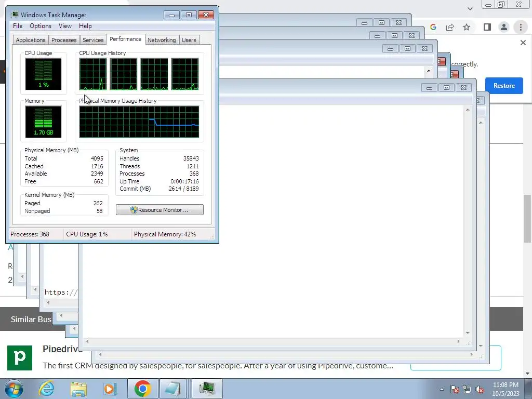
Task: Click the Task Manager taskbar icon
Action: tap(207, 389)
